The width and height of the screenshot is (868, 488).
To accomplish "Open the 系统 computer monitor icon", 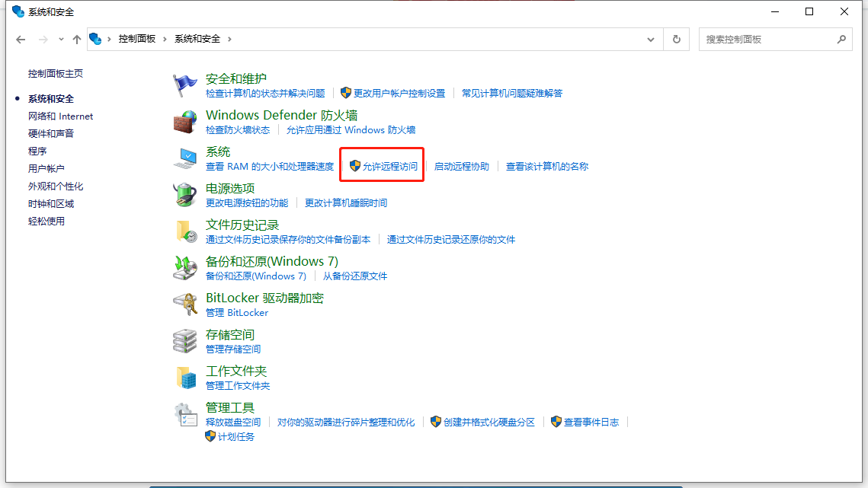I will click(x=185, y=158).
